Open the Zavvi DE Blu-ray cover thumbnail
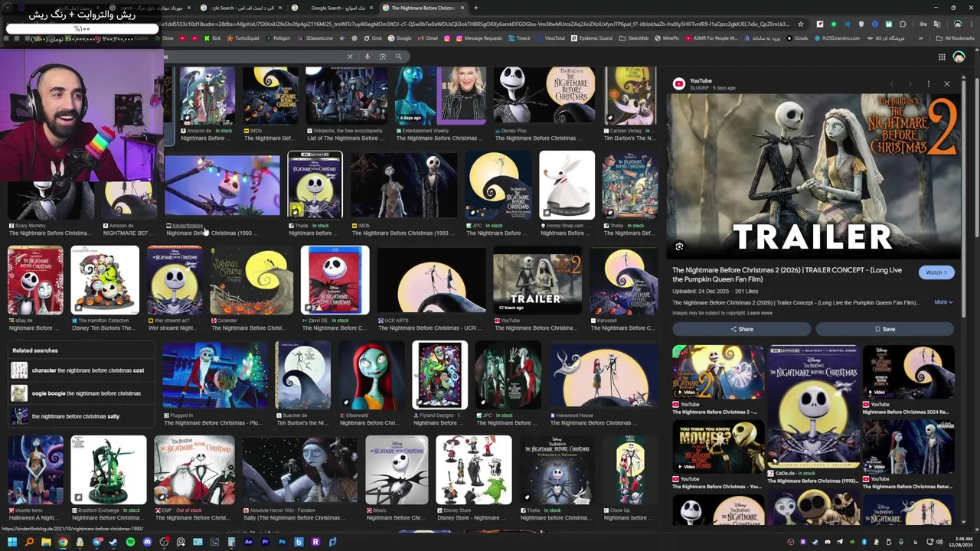980x551 pixels. (335, 280)
